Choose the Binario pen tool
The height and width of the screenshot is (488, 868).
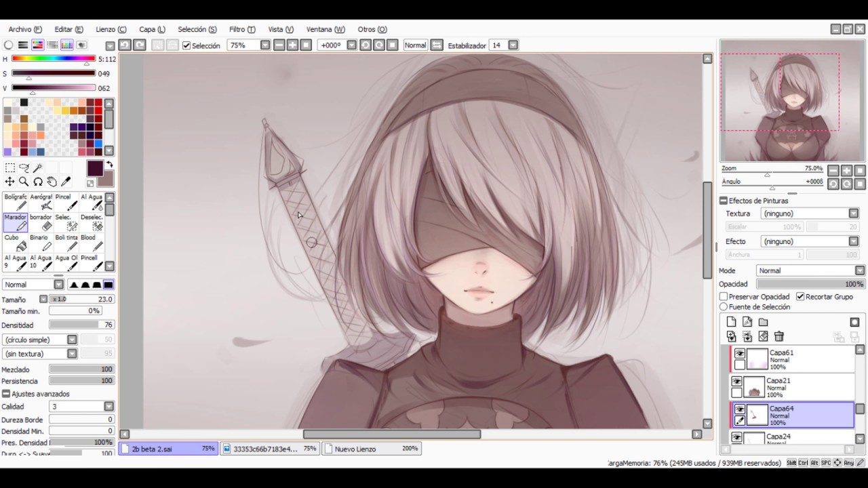tap(41, 243)
